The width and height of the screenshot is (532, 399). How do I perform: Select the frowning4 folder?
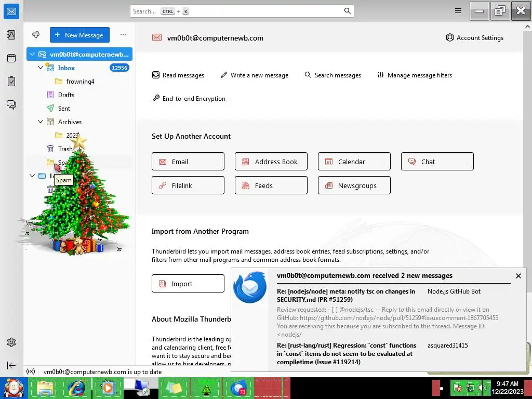(x=80, y=82)
